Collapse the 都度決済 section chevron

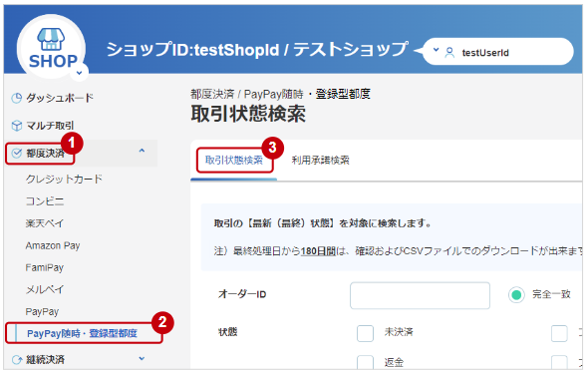(142, 151)
